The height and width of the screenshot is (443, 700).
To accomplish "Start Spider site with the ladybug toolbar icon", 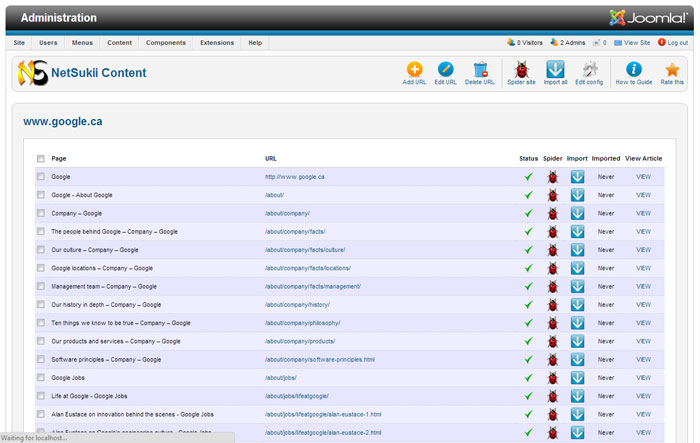I will click(x=521, y=70).
